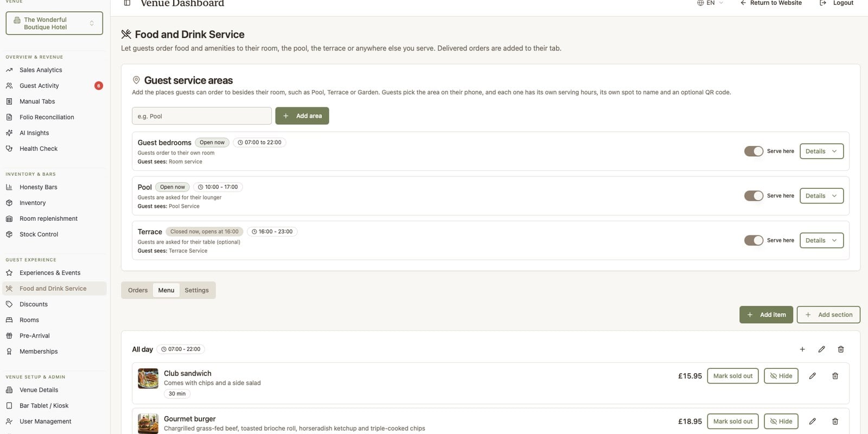
Task: Click the Rooms bed icon
Action: click(9, 320)
